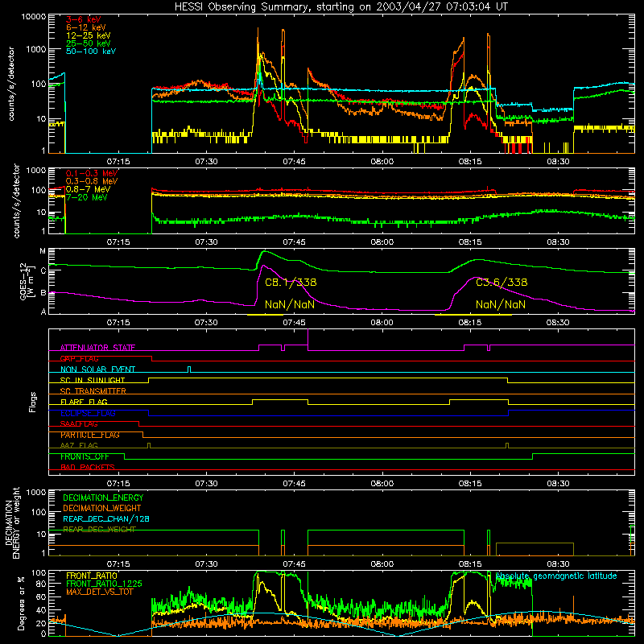Viewport: 644px width, 644px height.
Task: Click the HESSI Observing Summary title text
Action: [x=341, y=7]
